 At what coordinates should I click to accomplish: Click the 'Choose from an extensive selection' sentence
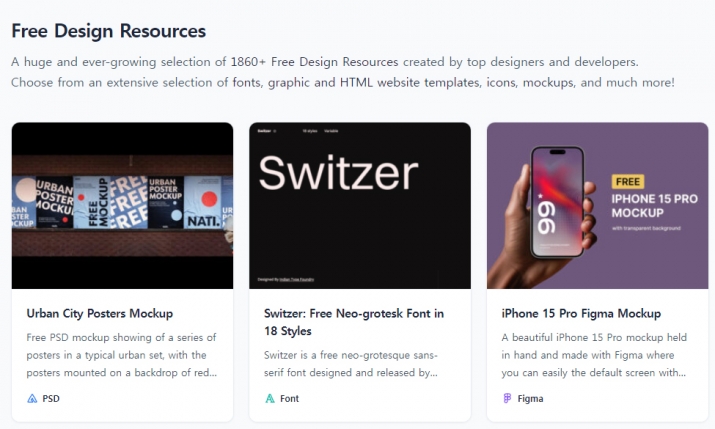pyautogui.click(x=343, y=83)
